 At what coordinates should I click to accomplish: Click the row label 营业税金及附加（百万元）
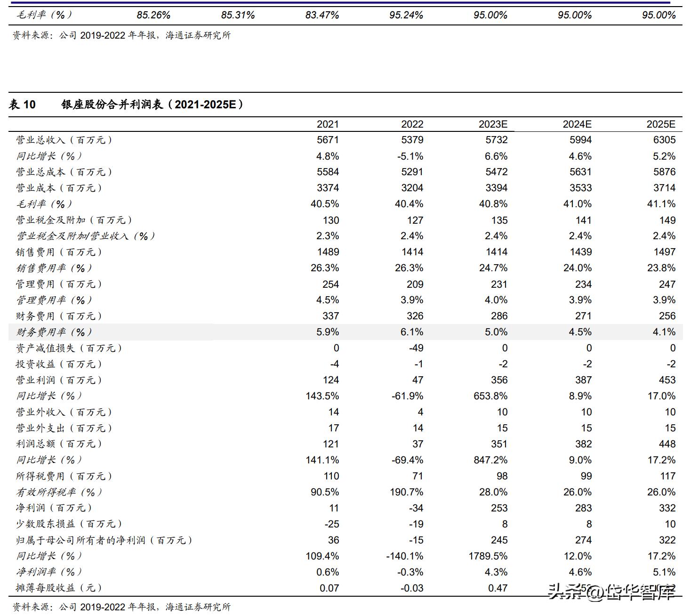pyautogui.click(x=74, y=220)
